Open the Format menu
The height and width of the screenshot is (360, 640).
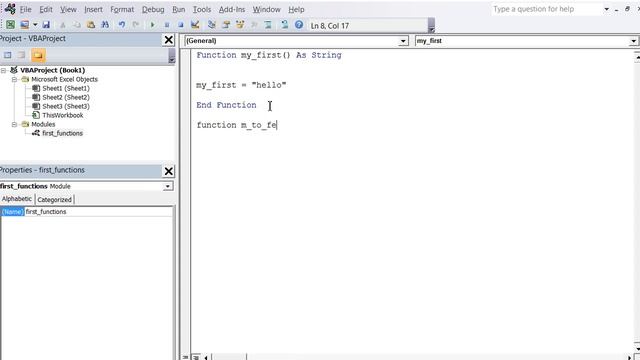122,9
